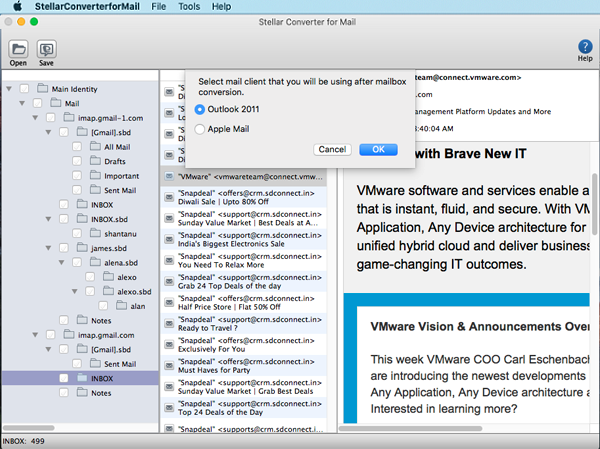Collapse [Gmail].sbd under imap.gmail.com

pos(48,349)
